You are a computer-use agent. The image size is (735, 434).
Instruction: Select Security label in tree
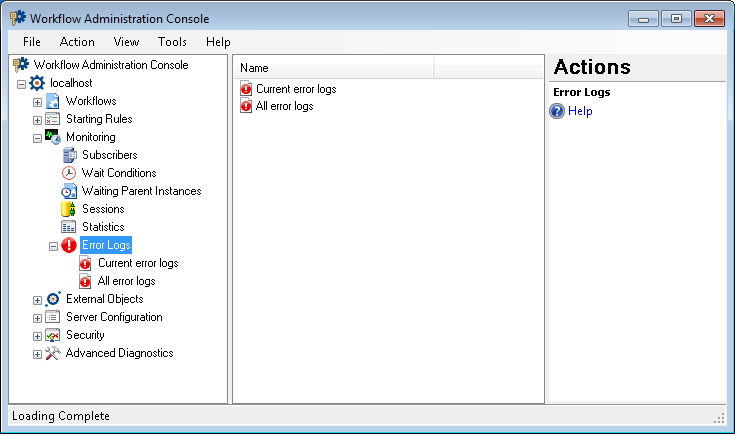click(85, 335)
